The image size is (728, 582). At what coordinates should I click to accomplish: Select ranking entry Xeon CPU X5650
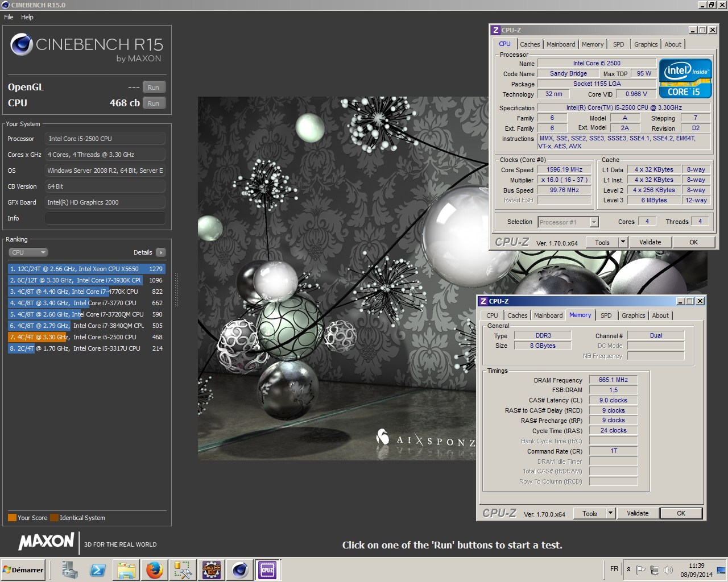click(86, 269)
